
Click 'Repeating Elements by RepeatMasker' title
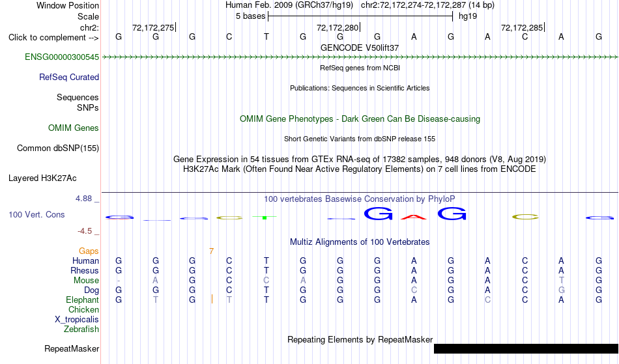(360, 339)
